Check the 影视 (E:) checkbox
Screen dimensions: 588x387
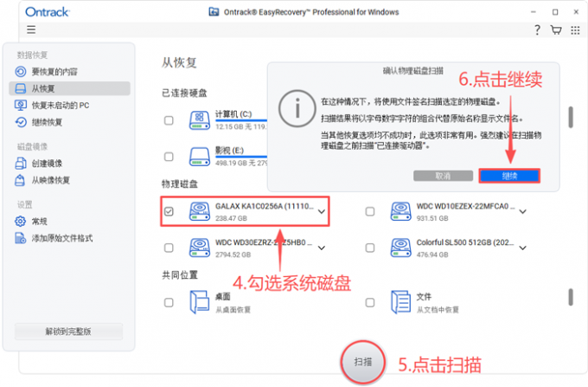[x=169, y=157]
